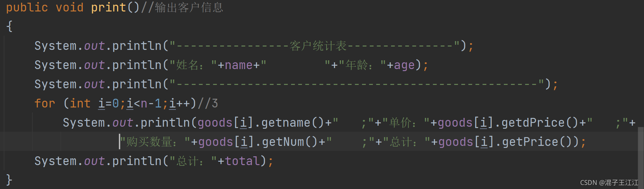This screenshot has height=189, width=644.
Task: Click the getNum() method call
Action: [x=290, y=142]
